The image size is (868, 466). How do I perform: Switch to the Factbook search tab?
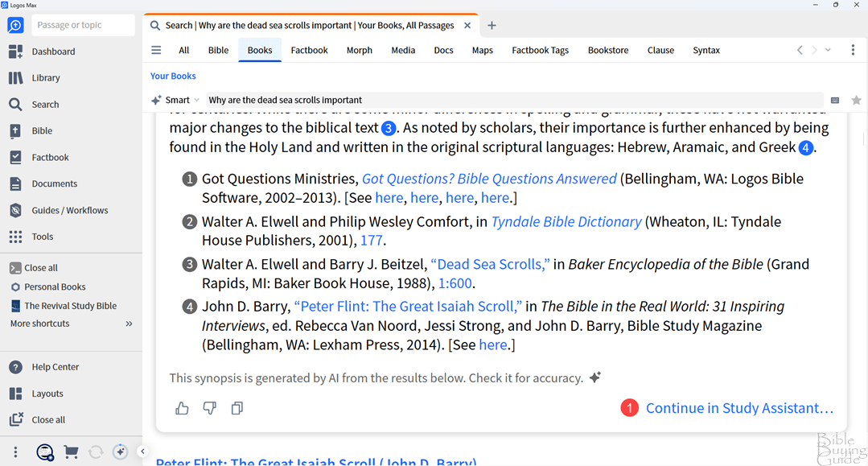(x=309, y=50)
